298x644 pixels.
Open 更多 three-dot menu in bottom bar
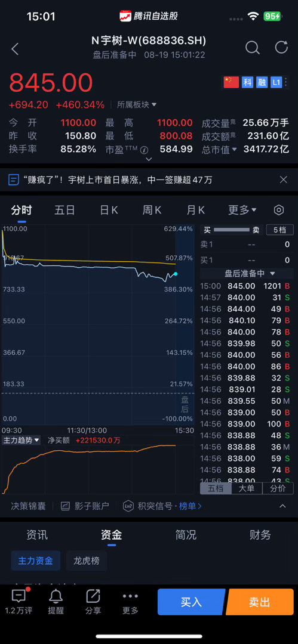tap(130, 602)
